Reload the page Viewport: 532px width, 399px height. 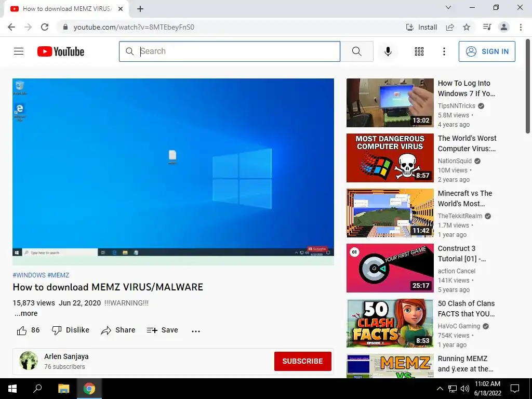pyautogui.click(x=45, y=27)
